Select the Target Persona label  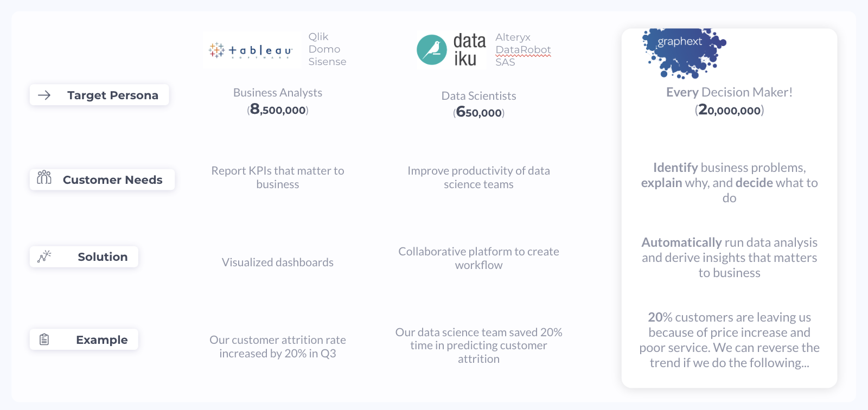click(112, 95)
